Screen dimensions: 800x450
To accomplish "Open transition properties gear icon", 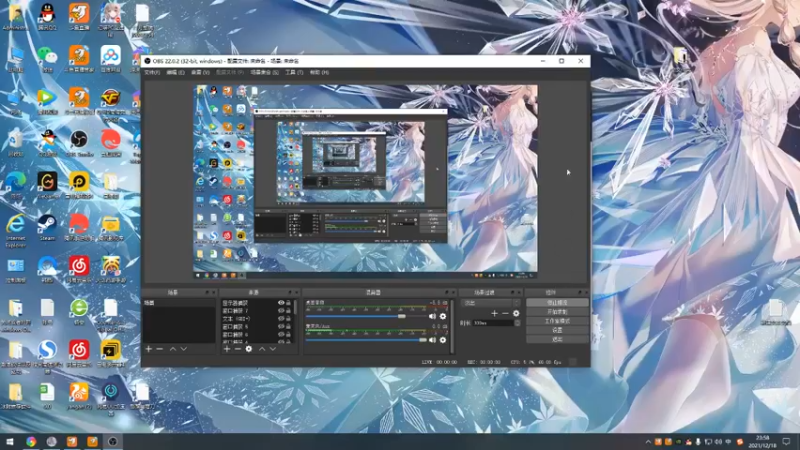I will [x=516, y=313].
